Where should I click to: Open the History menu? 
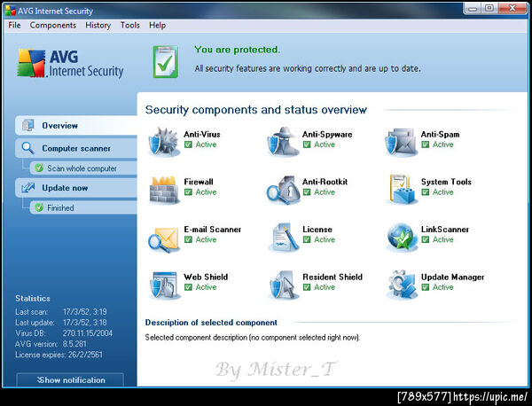[x=98, y=26]
